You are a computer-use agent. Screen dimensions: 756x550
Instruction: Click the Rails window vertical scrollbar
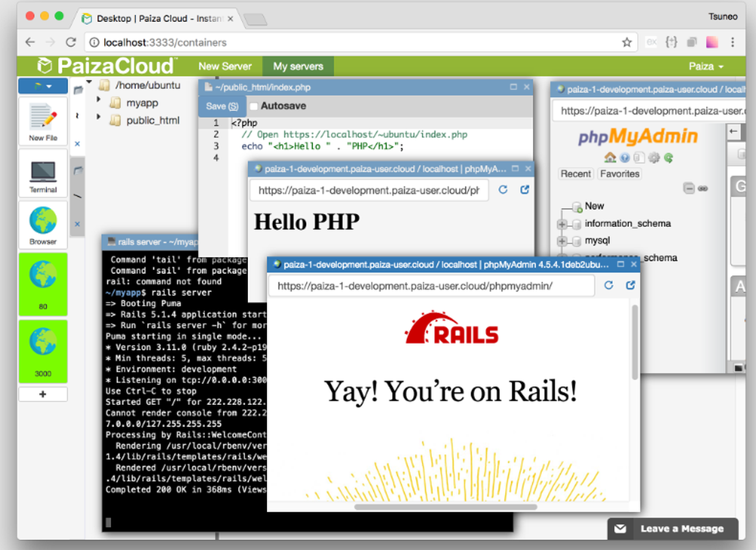coord(635,342)
